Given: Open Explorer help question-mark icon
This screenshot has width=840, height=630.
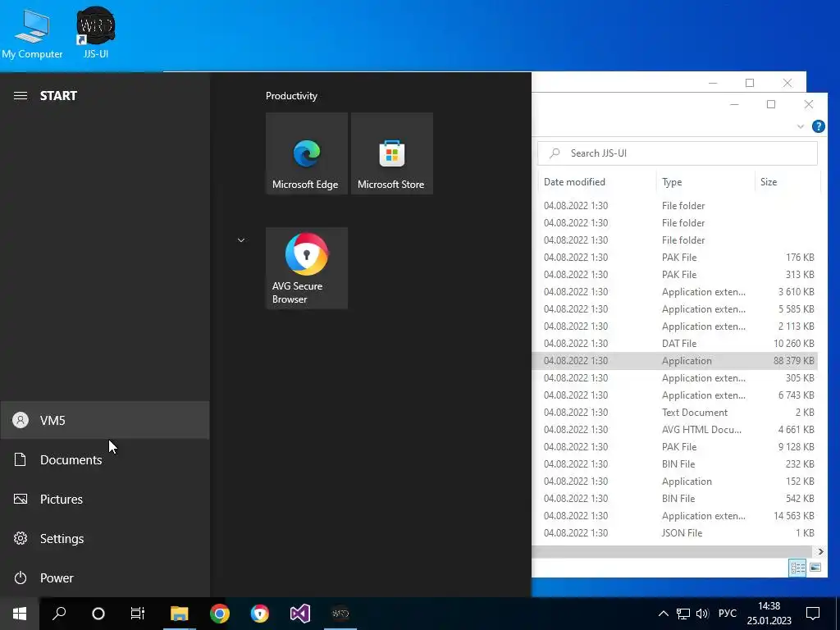Looking at the screenshot, I should click(x=818, y=126).
